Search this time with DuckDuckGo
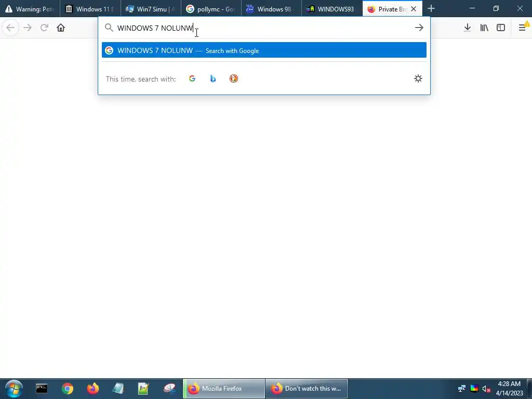The image size is (532, 399). [x=234, y=79]
